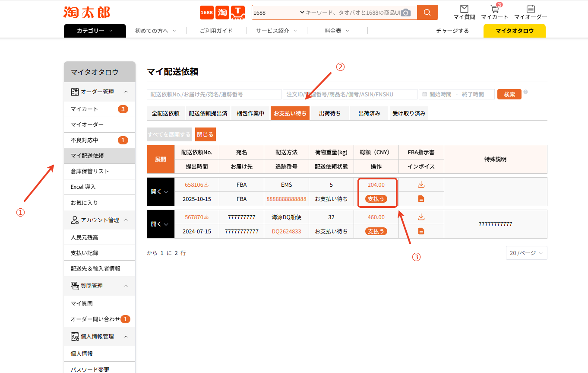Switch to 出荷待ち tab
588x373 pixels.
[x=330, y=113]
